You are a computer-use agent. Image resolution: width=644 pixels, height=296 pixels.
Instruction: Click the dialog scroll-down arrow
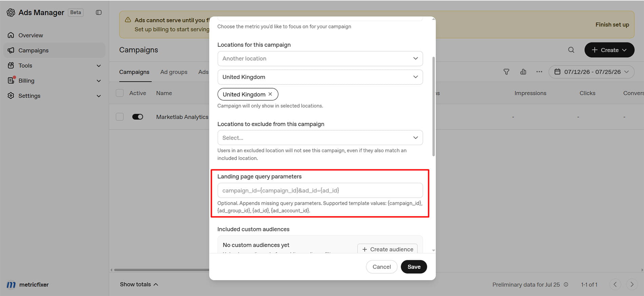[434, 250]
